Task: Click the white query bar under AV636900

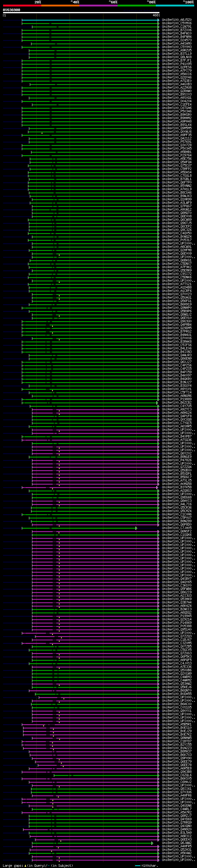Action: (81, 13)
